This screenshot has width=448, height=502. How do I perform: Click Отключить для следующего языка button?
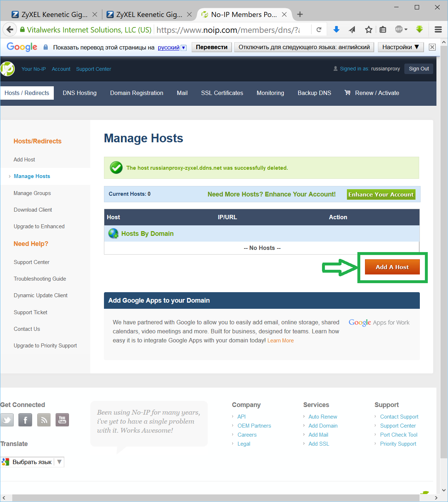pyautogui.click(x=304, y=47)
